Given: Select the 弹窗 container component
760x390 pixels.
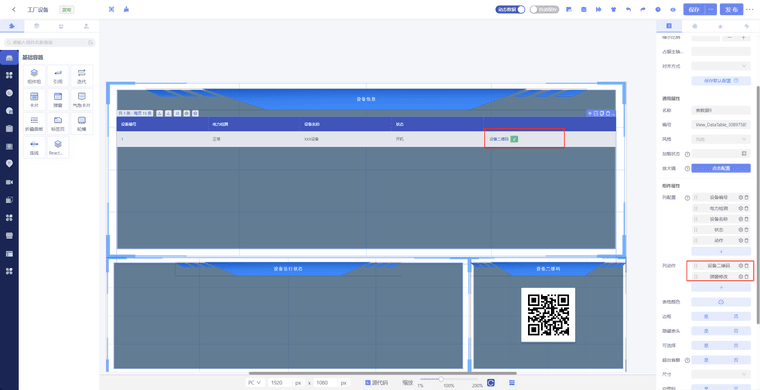Looking at the screenshot, I should click(58, 100).
